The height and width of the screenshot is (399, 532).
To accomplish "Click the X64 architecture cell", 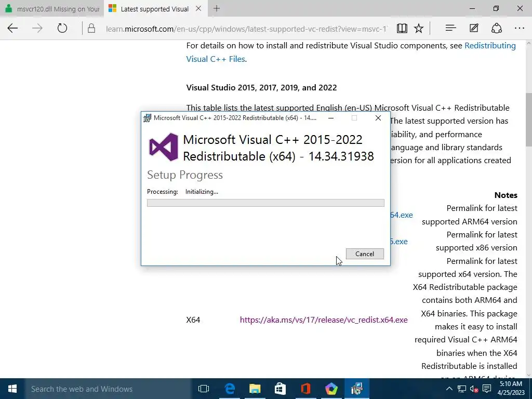I will click(193, 320).
